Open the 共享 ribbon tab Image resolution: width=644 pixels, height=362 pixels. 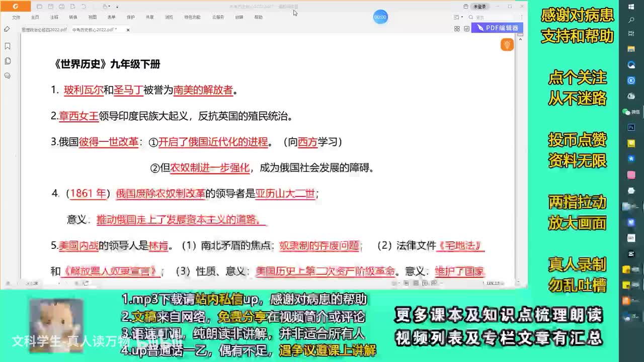[x=150, y=17]
